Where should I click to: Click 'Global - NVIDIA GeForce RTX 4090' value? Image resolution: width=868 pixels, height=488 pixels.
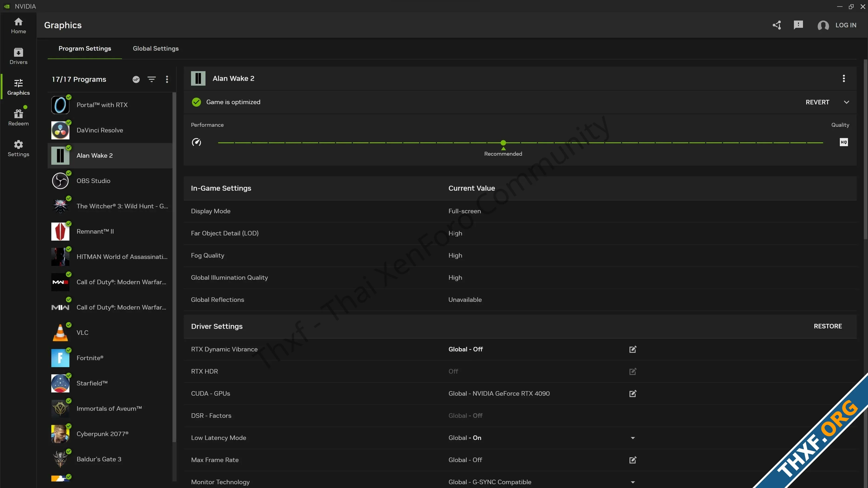pyautogui.click(x=499, y=393)
